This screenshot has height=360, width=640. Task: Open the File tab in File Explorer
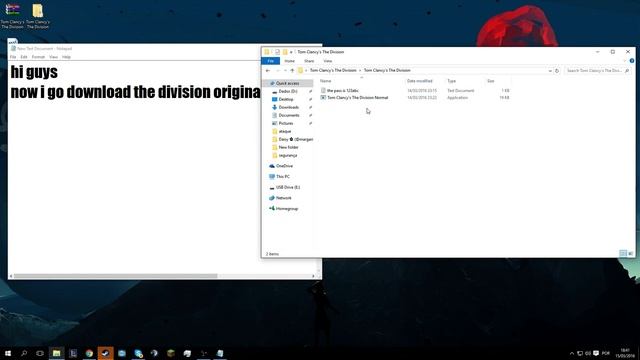(x=270, y=61)
